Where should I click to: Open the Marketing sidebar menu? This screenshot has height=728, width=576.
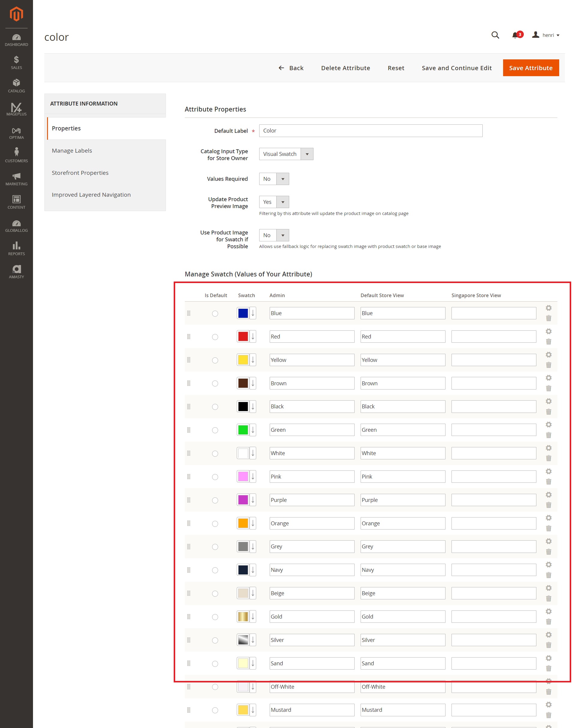click(16, 179)
